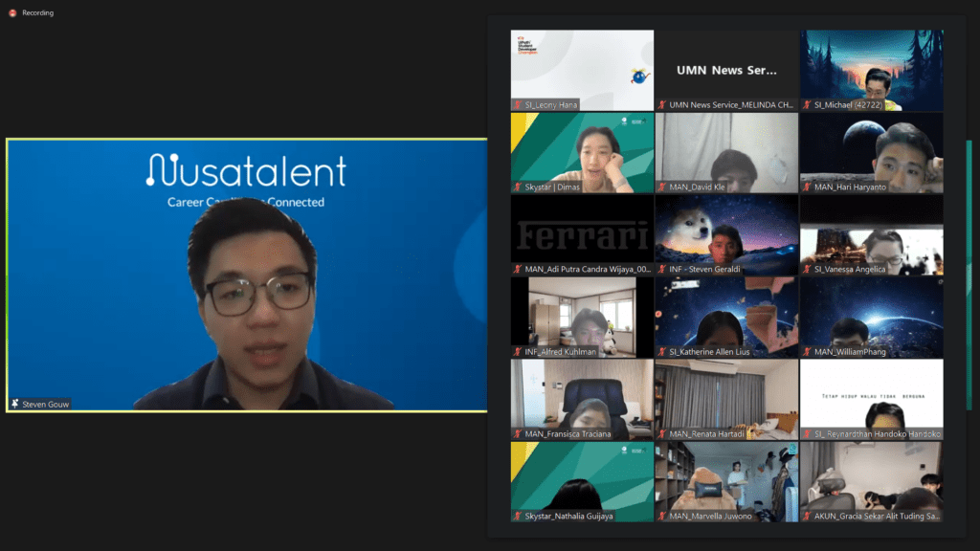Viewport: 980px width, 551px height.
Task: Click muted mic icon beside MAN_David Kle
Action: 662,187
